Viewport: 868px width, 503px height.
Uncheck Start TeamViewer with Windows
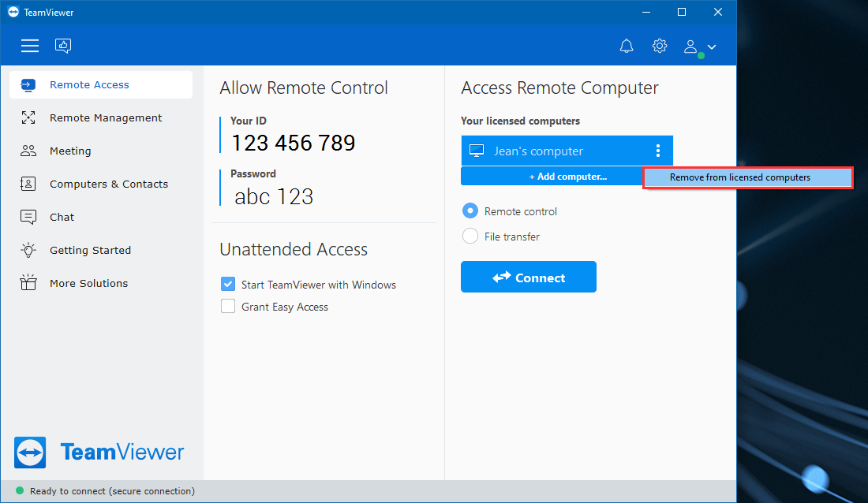(228, 284)
